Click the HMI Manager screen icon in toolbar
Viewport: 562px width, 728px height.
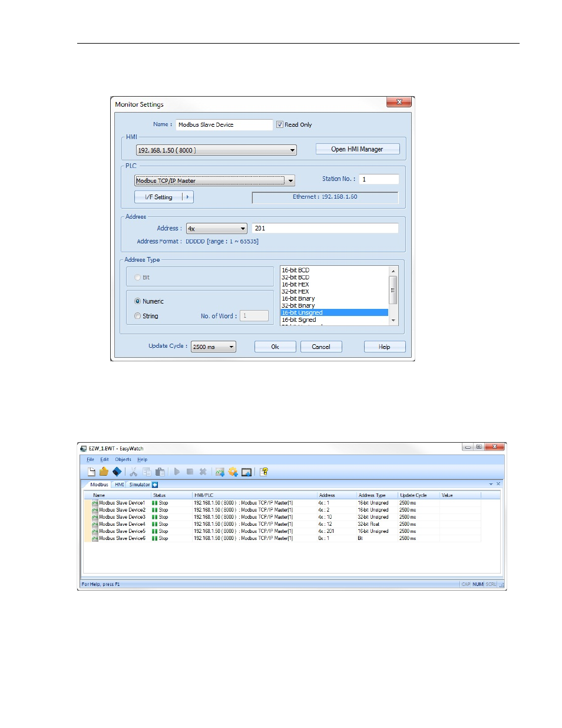pyautogui.click(x=246, y=472)
